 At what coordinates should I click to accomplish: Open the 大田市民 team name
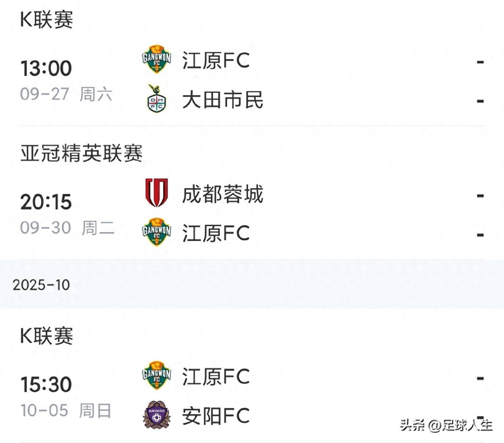(x=223, y=100)
